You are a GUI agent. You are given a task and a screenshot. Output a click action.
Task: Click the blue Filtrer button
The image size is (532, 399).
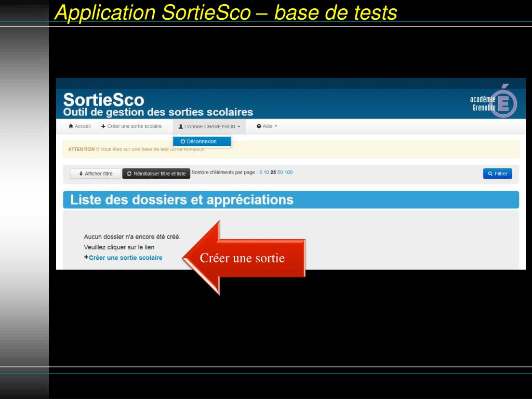497,174
